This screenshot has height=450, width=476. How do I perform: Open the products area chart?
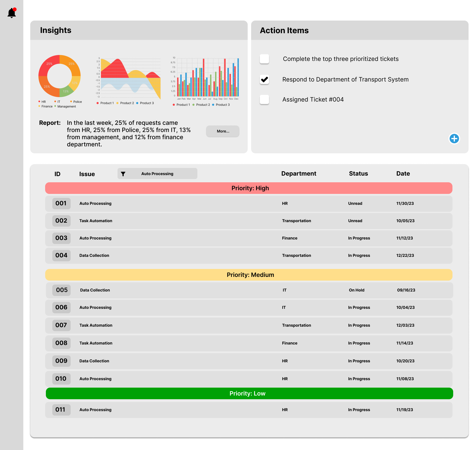[128, 78]
